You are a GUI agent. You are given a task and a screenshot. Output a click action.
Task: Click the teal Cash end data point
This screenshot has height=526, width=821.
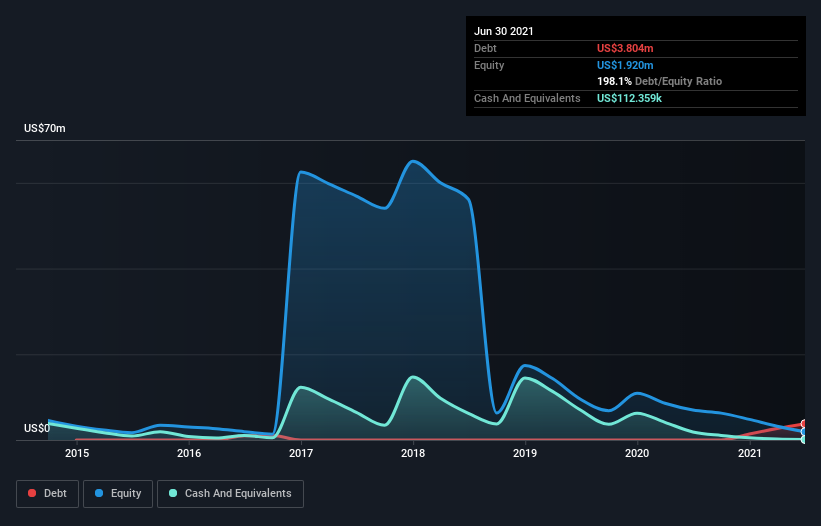(804, 440)
